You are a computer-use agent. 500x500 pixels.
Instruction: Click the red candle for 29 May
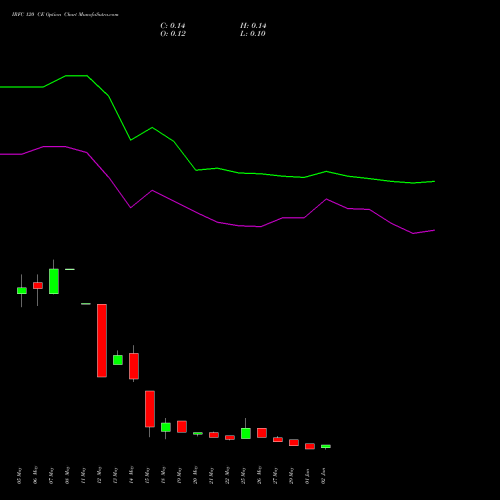[x=294, y=443]
